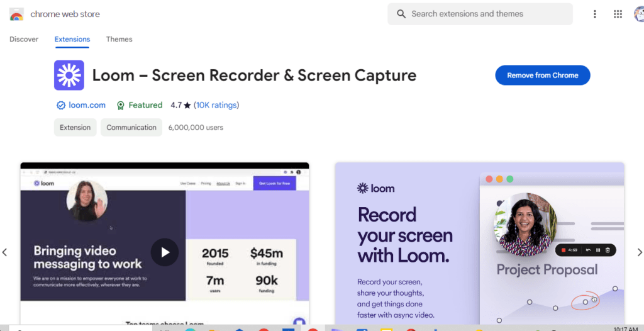
Task: Open the Record your screen slide
Action: (480, 244)
